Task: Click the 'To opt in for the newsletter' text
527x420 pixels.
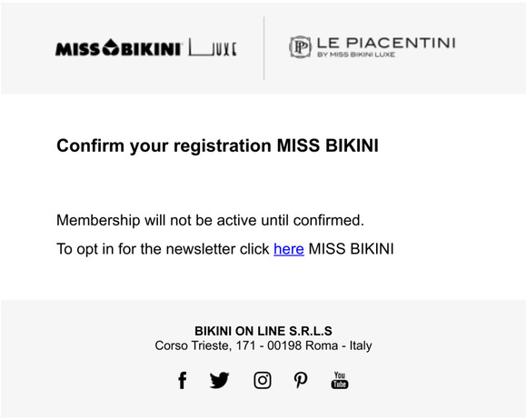Action: pyautogui.click(x=163, y=249)
